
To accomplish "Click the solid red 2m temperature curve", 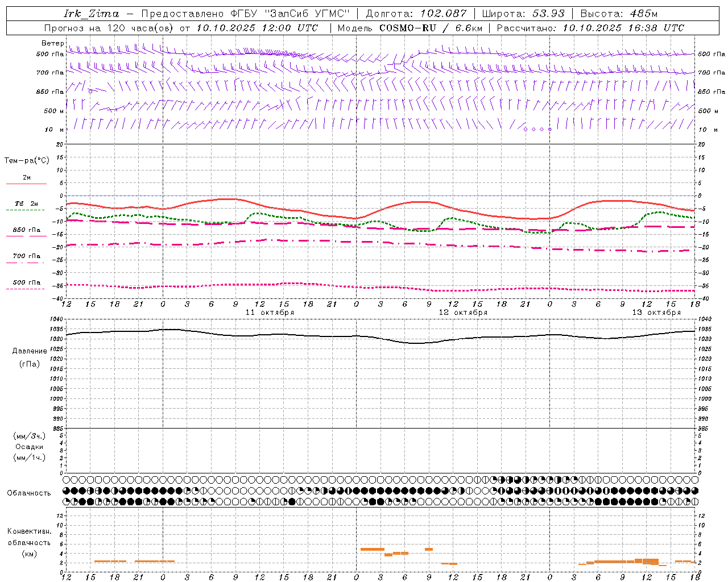I will tap(381, 209).
